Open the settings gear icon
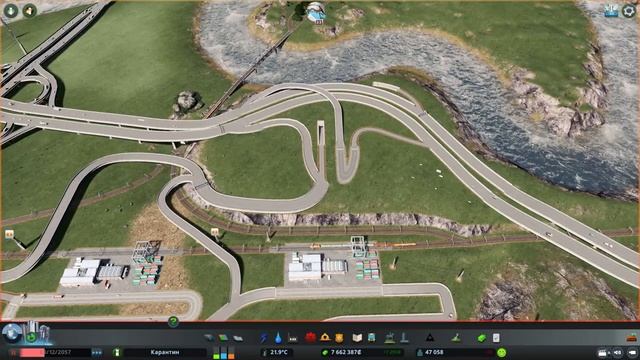The width and height of the screenshot is (640, 360). pyautogui.click(x=629, y=11)
